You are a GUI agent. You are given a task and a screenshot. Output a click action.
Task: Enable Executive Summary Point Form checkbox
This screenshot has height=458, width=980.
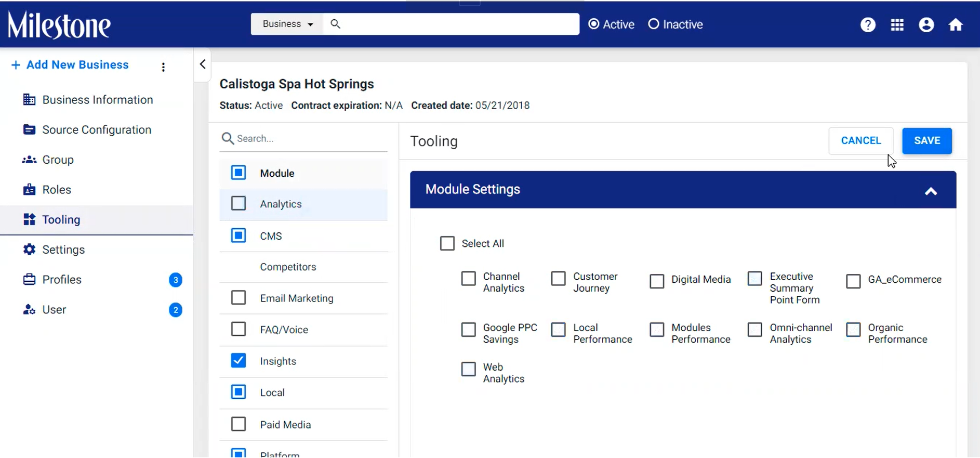coord(755,279)
